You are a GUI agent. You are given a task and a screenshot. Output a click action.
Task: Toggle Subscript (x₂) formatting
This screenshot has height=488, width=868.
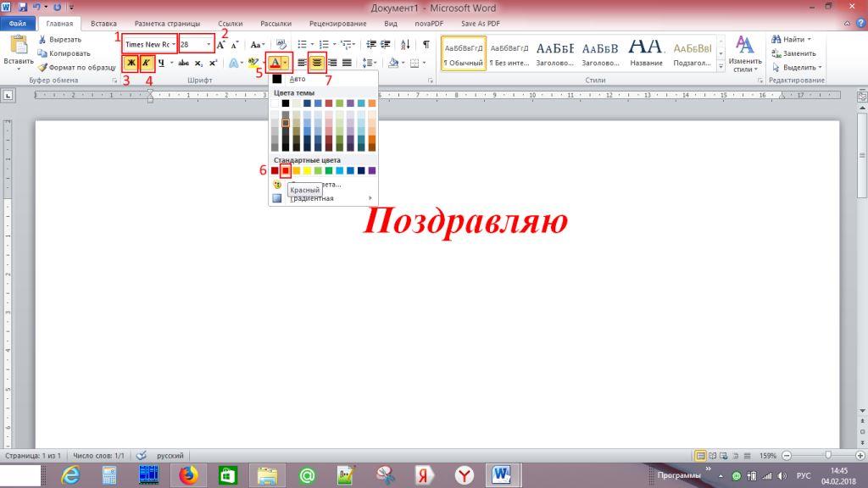[198, 63]
